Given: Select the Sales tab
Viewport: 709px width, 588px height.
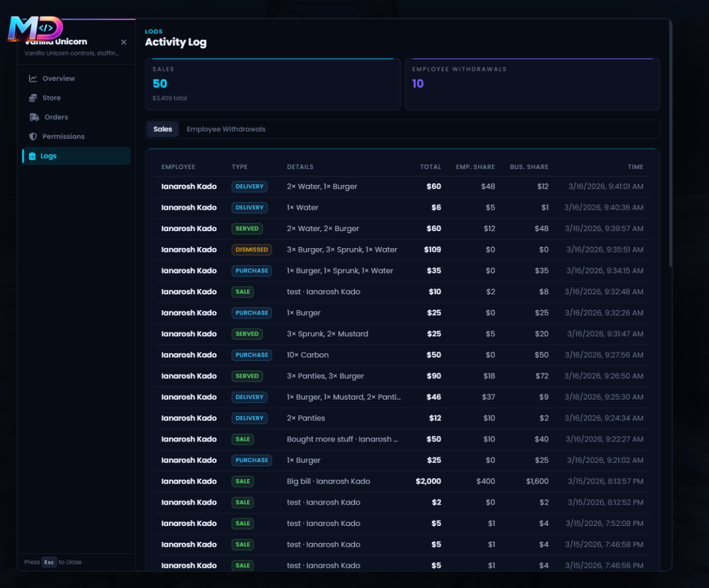Looking at the screenshot, I should coord(163,129).
